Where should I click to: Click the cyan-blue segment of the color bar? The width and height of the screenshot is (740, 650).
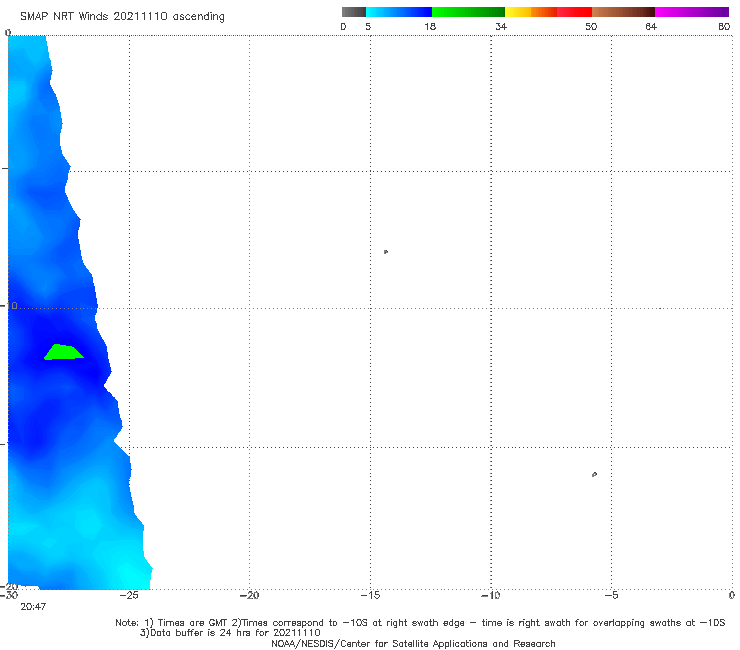pos(399,12)
